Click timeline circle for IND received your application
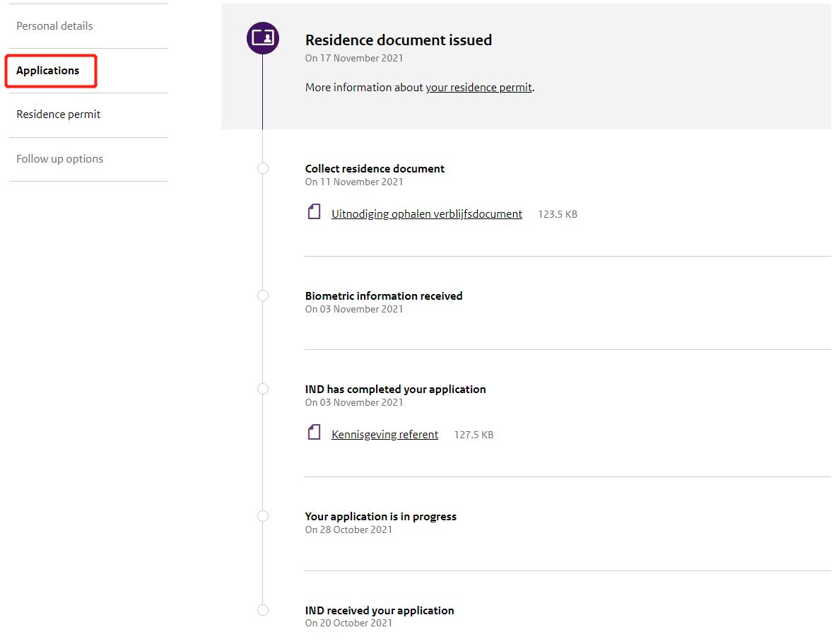The image size is (834, 644). (x=263, y=610)
